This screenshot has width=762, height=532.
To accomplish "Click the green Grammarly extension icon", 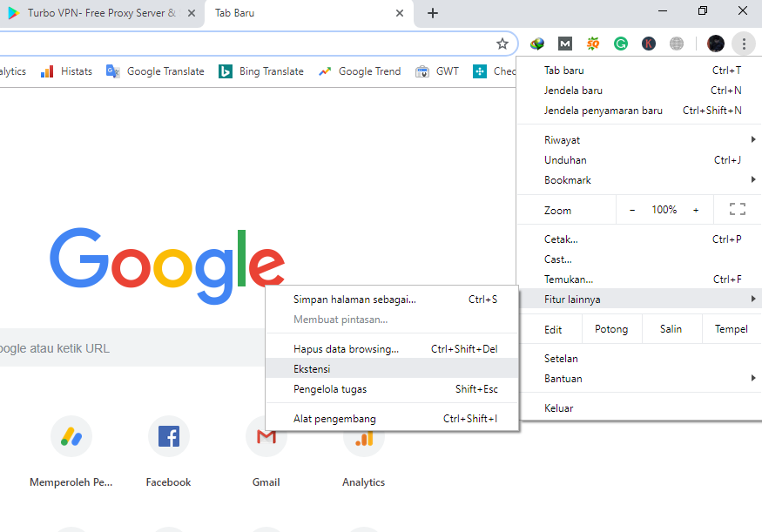I will [x=621, y=44].
